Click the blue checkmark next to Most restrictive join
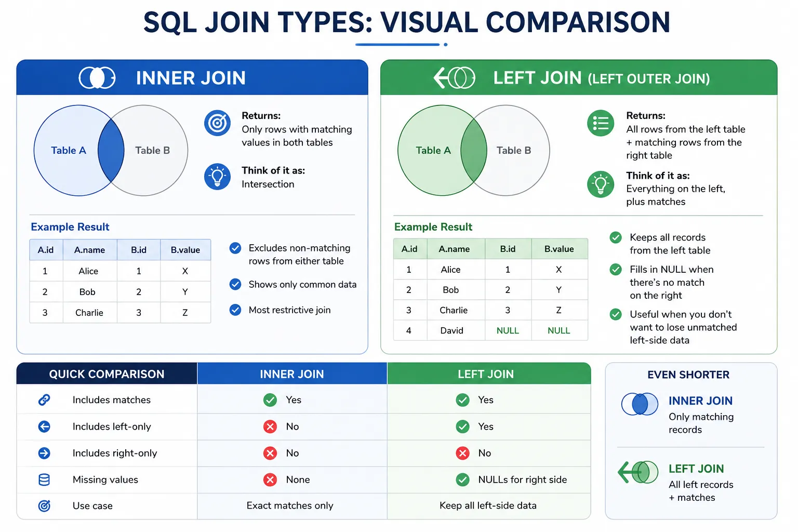Viewport: 798px width, 532px height. pos(235,310)
